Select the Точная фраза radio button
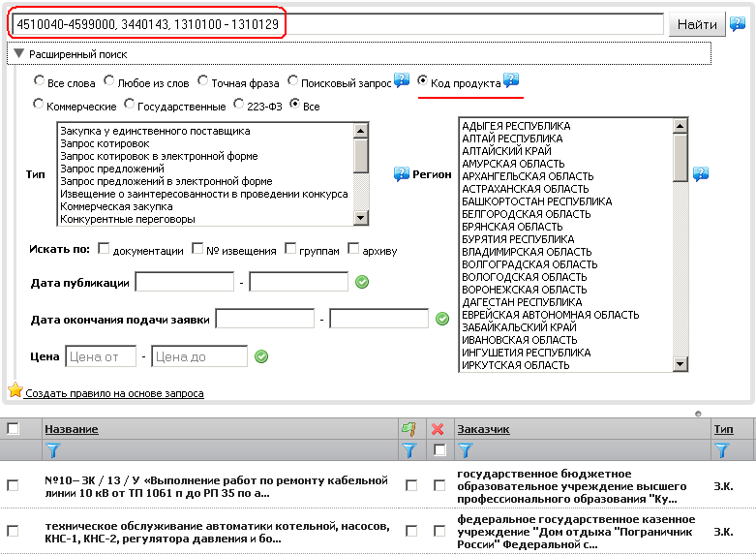Viewport: 756px width, 555px height. (x=206, y=82)
